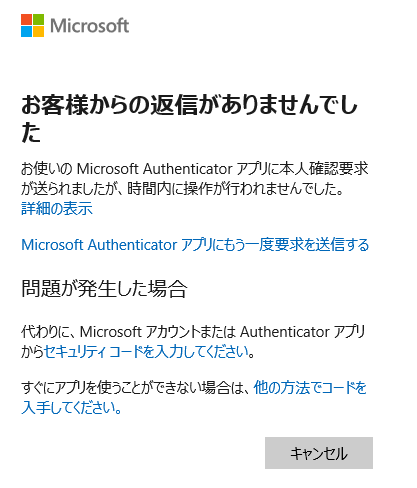Click the blue square of Microsoft logo
Viewport: 417px width, 488px height.
point(26,31)
